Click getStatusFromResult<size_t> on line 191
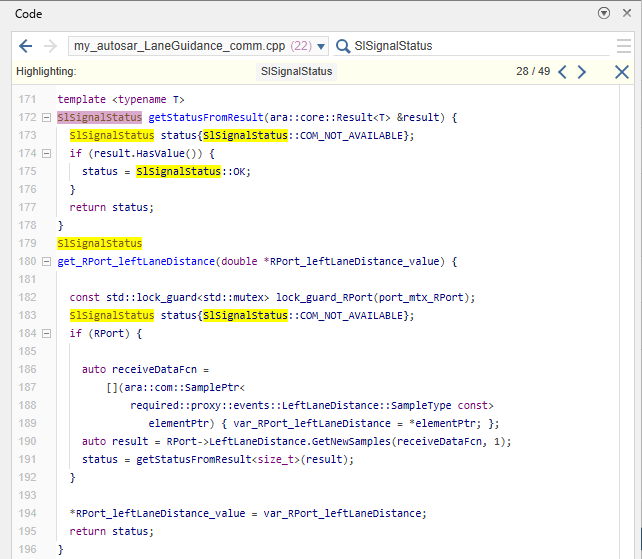This screenshot has height=559, width=642. click(218, 459)
